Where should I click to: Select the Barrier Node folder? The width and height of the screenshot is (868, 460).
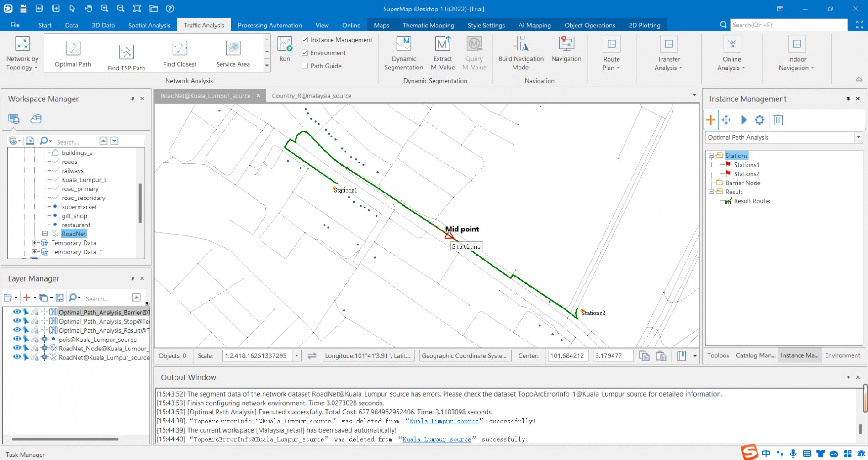point(743,183)
